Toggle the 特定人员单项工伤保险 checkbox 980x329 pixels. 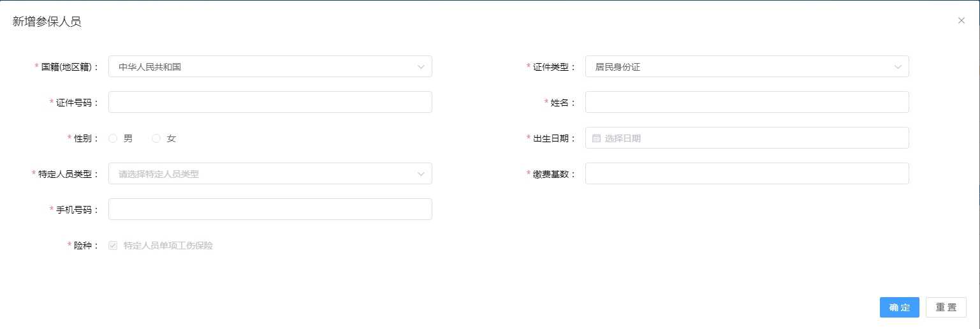click(113, 245)
